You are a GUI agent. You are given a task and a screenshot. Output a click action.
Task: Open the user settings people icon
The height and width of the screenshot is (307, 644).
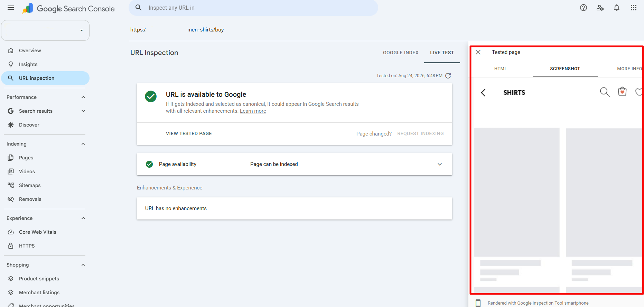[600, 8]
